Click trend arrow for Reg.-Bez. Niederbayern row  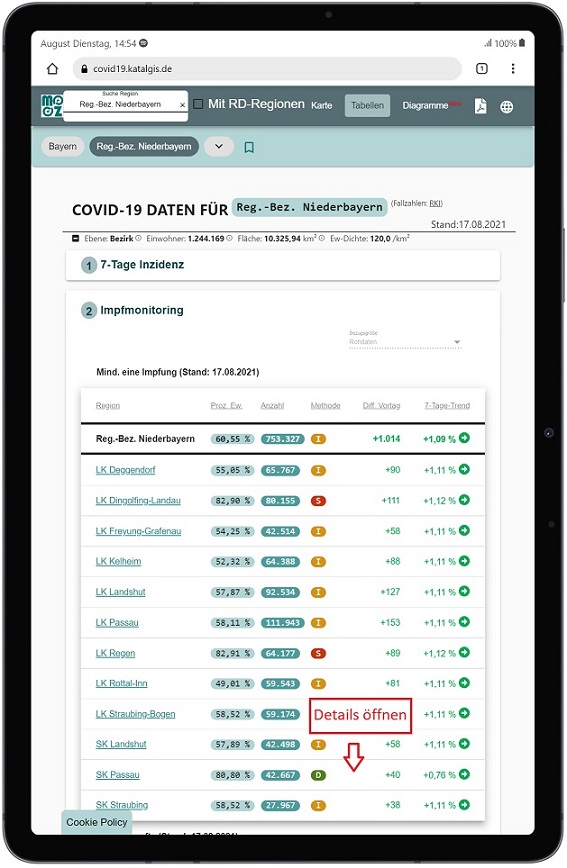(x=464, y=438)
